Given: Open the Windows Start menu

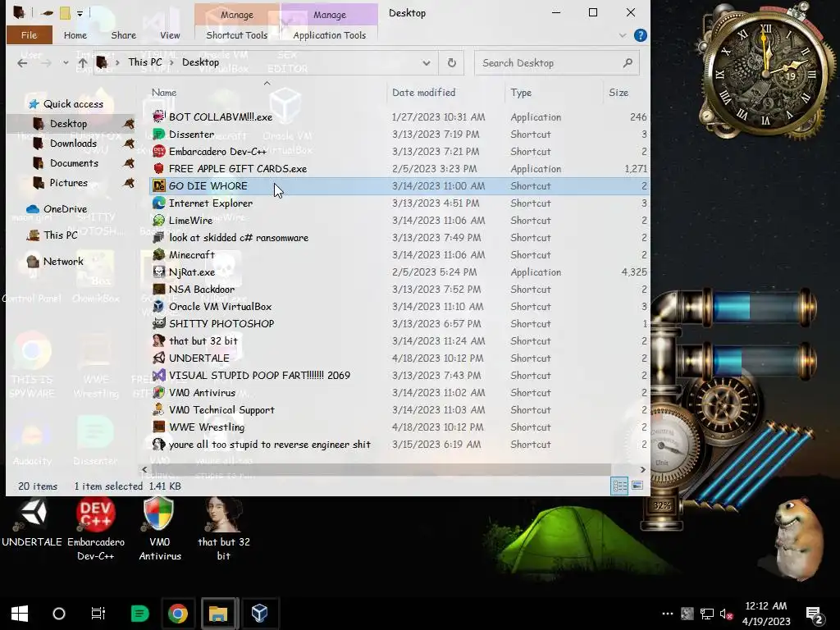Looking at the screenshot, I should coord(20,614).
